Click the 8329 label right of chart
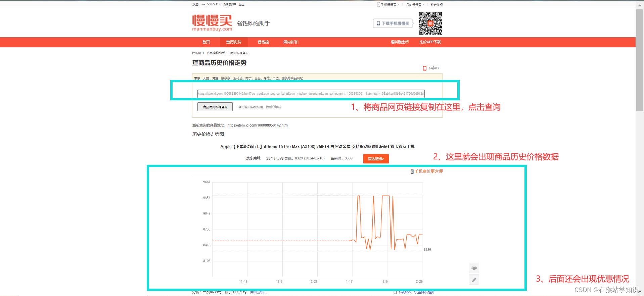This screenshot has height=296, width=644. [x=427, y=249]
